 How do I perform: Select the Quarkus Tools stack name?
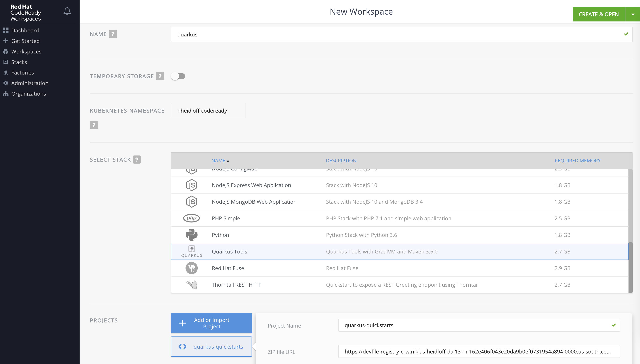point(229,251)
